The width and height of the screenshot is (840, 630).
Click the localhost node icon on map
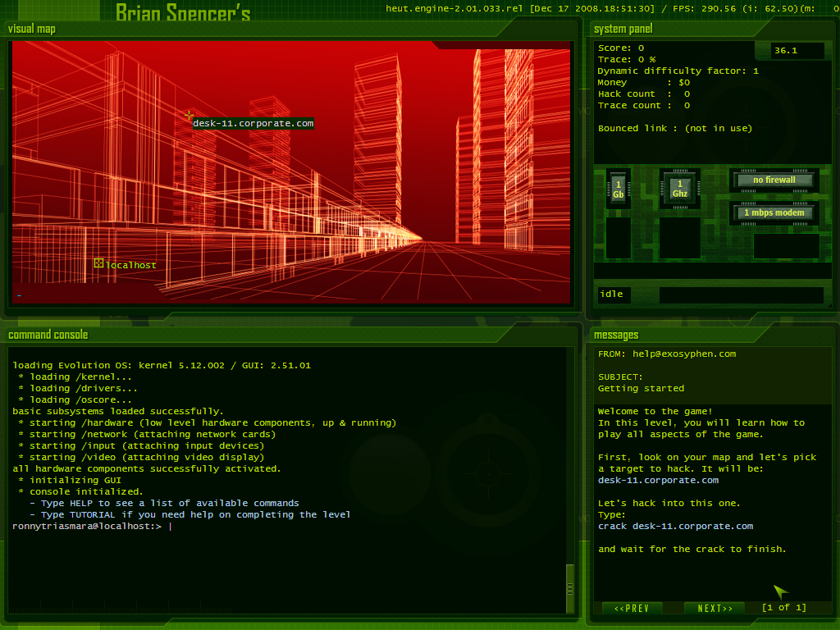click(x=98, y=263)
